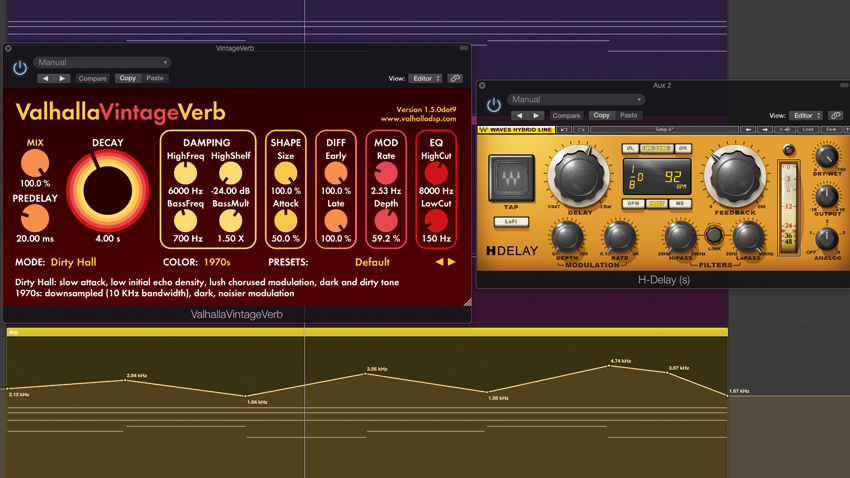
Task: Click Compare in H-Delay window
Action: point(566,115)
